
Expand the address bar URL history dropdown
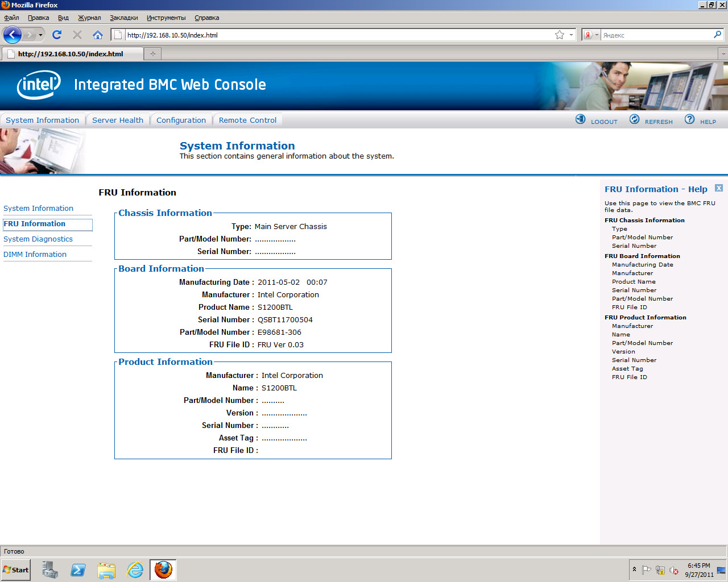click(x=571, y=35)
